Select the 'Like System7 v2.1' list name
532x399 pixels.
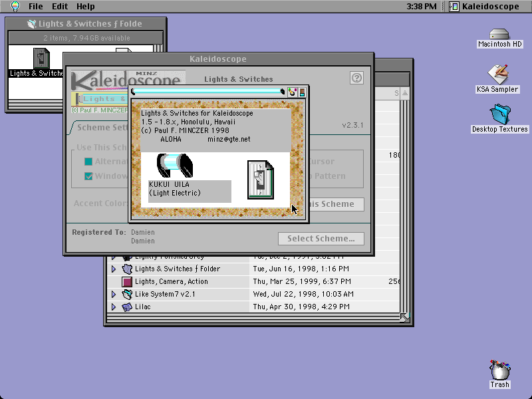(x=165, y=294)
